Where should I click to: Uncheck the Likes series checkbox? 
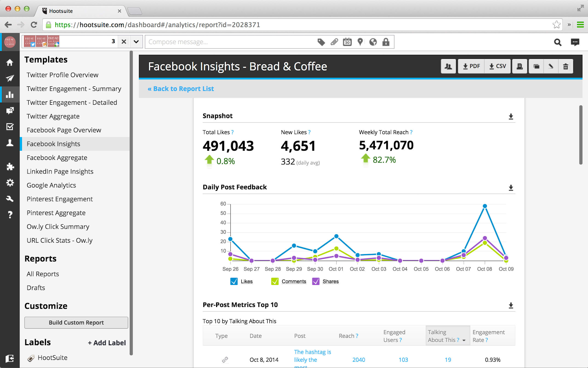tap(234, 282)
